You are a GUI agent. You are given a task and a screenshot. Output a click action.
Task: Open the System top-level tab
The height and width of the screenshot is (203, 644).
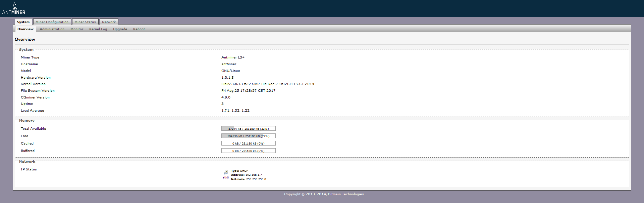coord(23,22)
